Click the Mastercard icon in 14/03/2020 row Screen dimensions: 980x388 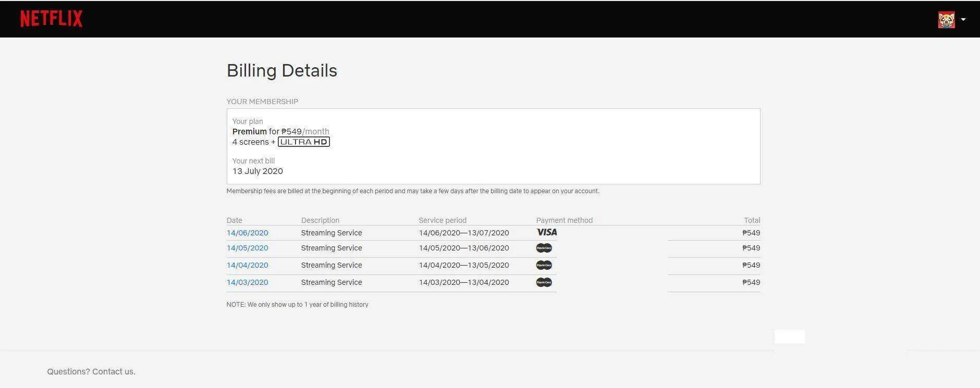544,282
